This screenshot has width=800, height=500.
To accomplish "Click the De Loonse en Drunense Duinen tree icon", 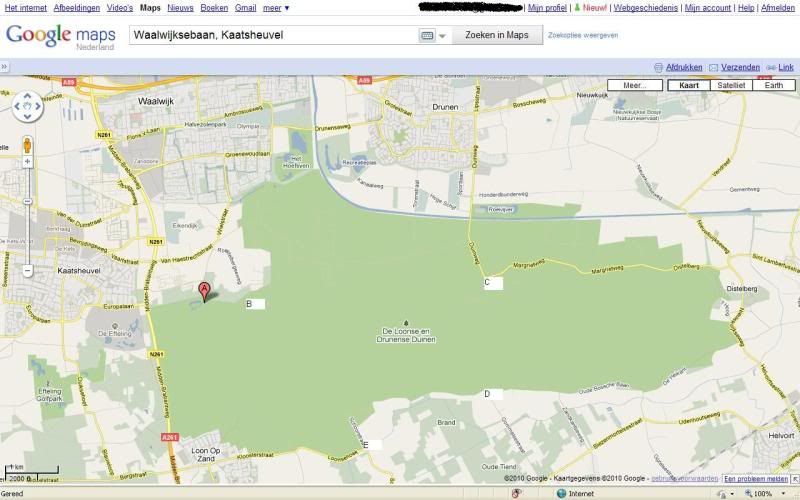I will point(406,323).
